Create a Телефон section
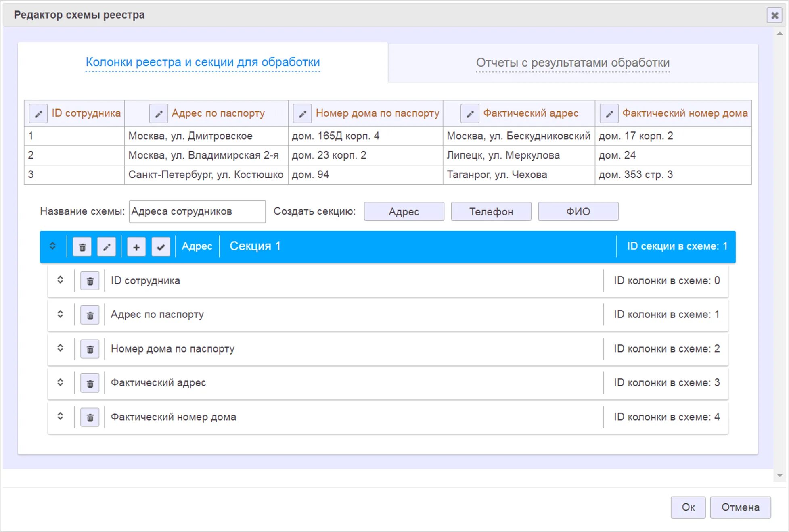This screenshot has width=789, height=532. coord(491,211)
